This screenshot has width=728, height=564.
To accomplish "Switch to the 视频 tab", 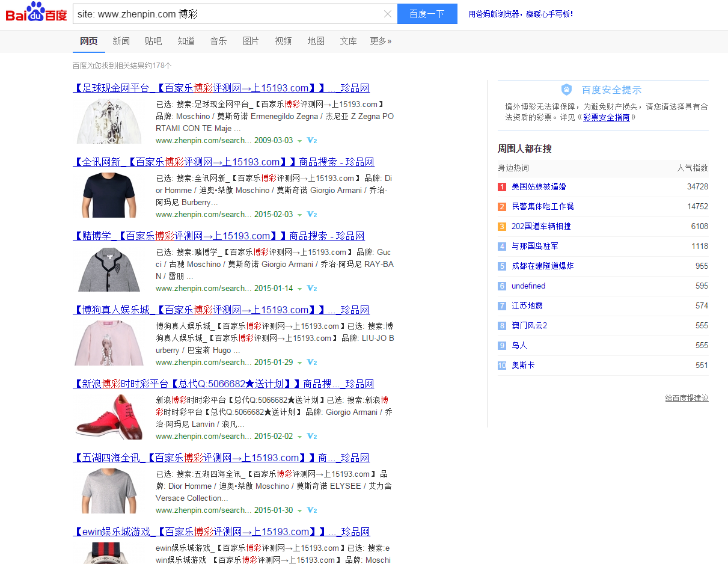I will (x=283, y=41).
